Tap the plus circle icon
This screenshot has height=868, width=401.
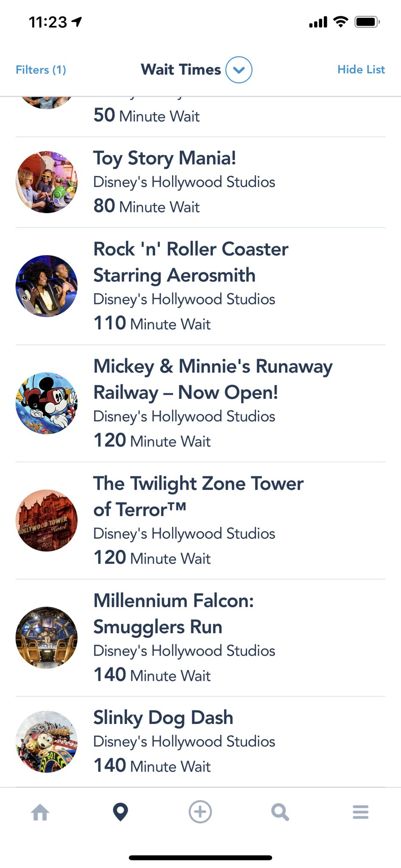point(200,812)
